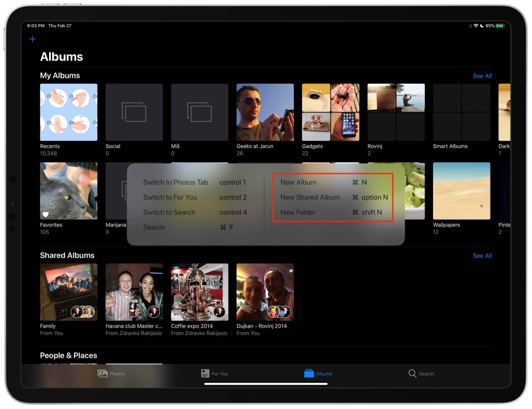
Task: Tap member avatar on Coffie expo album
Action: [x=219, y=311]
